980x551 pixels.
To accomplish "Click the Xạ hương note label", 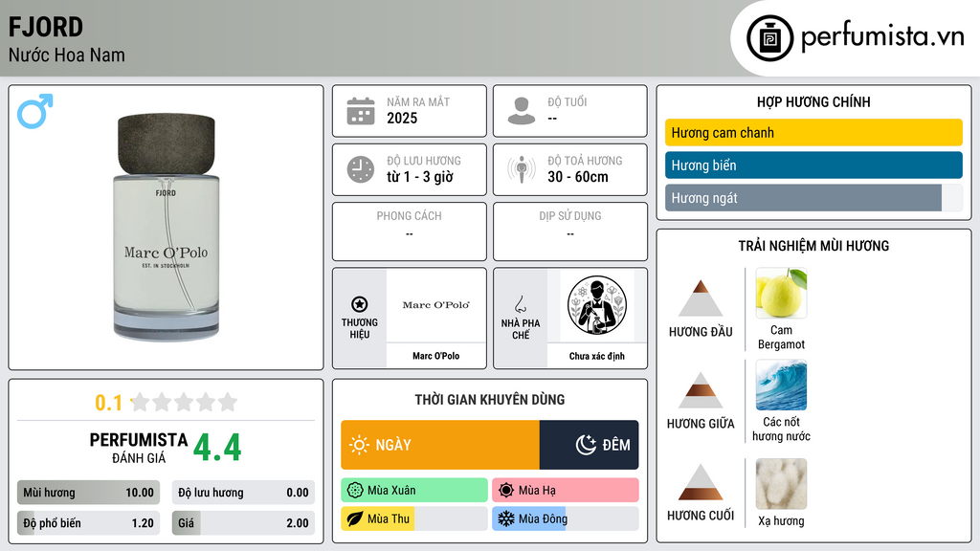I will (781, 521).
